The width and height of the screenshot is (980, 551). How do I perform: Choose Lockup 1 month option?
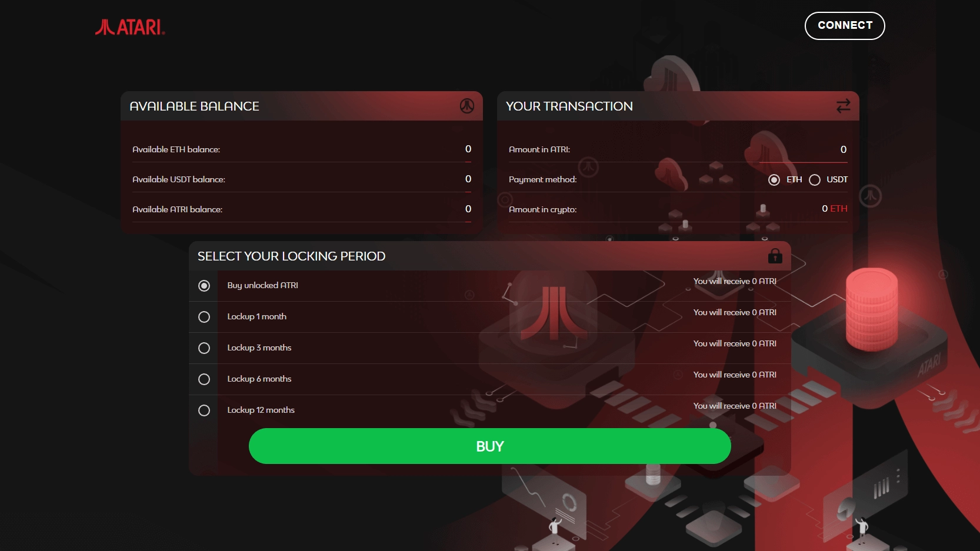pos(204,317)
